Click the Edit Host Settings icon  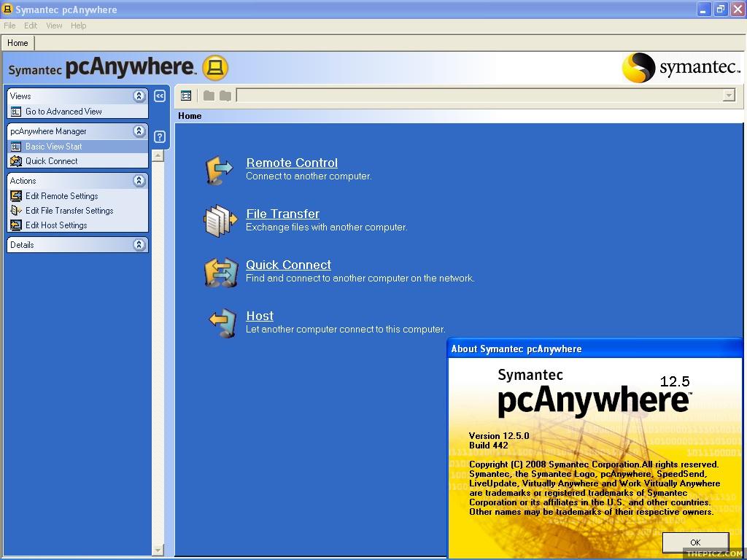click(16, 225)
